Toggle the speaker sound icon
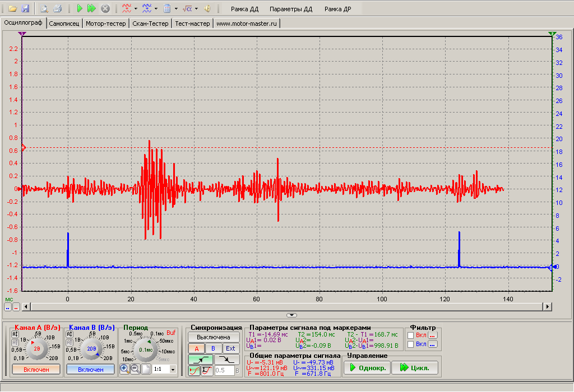 207,8
